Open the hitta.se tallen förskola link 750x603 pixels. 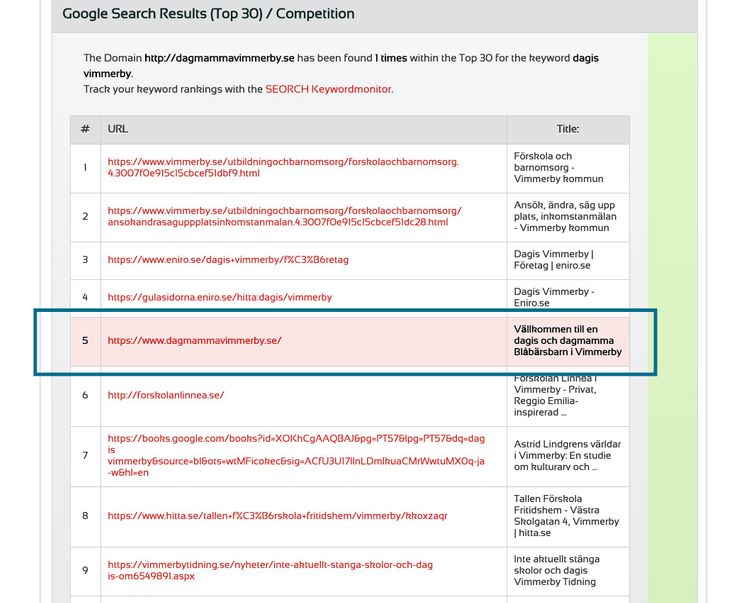click(x=277, y=515)
